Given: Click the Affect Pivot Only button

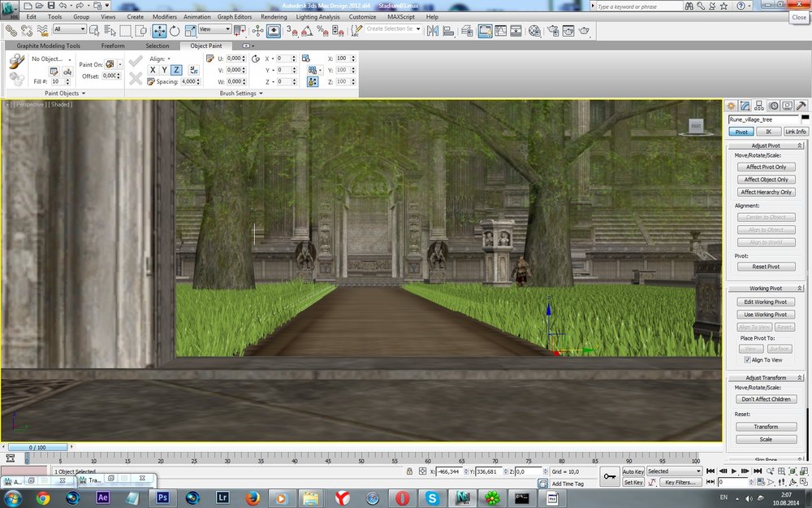Looking at the screenshot, I should [x=766, y=167].
